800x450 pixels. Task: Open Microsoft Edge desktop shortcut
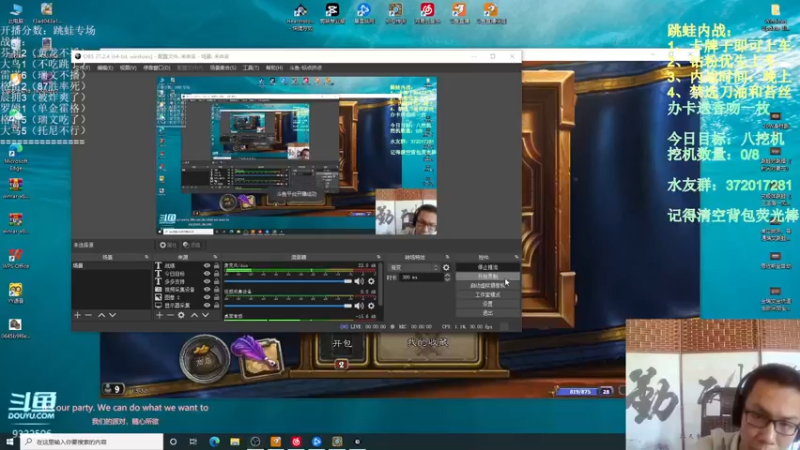[15, 157]
